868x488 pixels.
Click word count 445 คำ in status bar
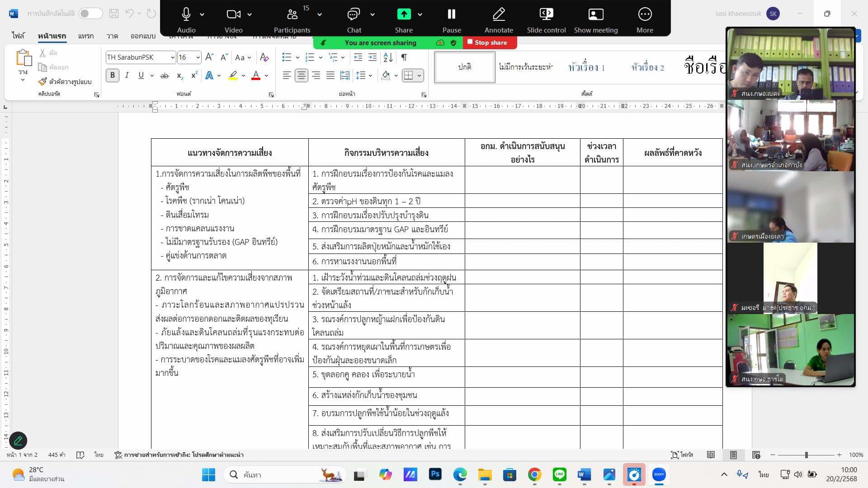[57, 455]
